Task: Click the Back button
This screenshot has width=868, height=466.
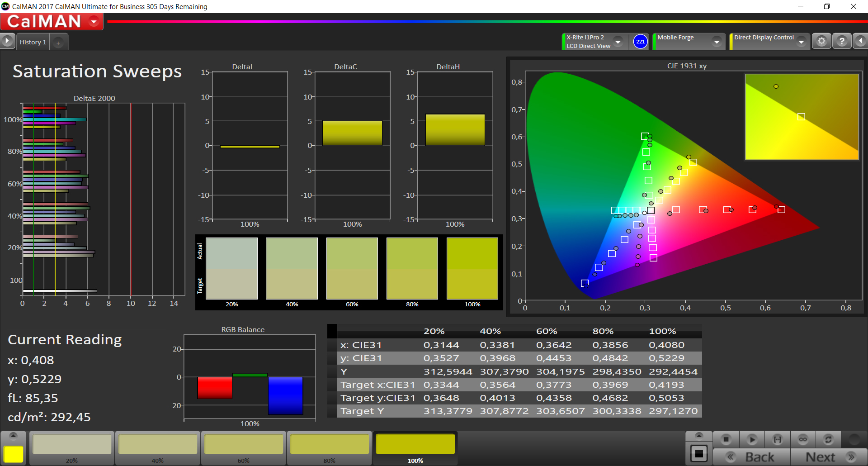Action: pyautogui.click(x=751, y=457)
